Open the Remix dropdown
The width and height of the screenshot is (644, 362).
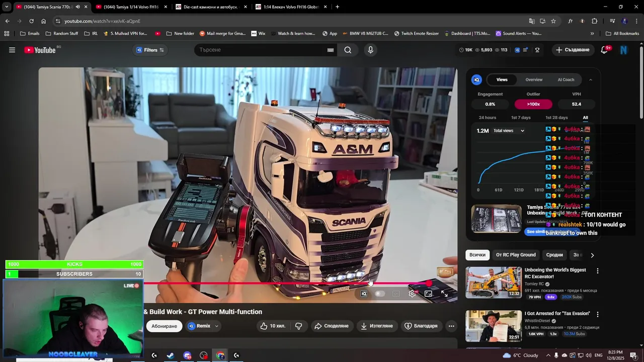203,326
